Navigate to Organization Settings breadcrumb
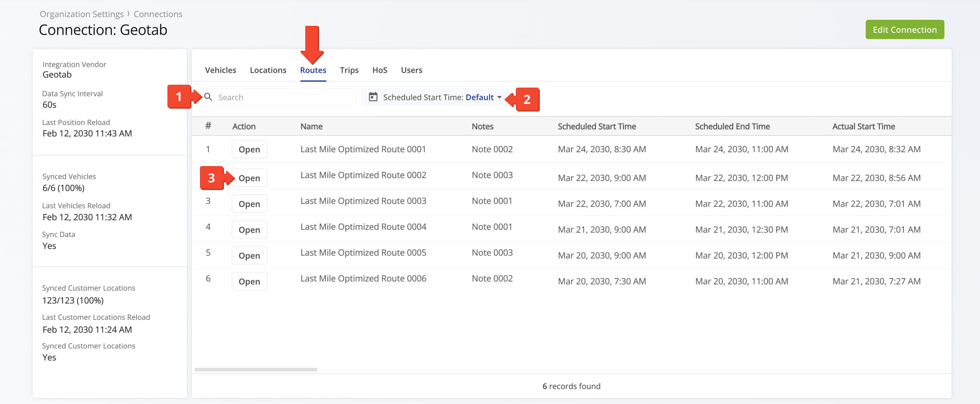The width and height of the screenshot is (980, 404). point(81,14)
